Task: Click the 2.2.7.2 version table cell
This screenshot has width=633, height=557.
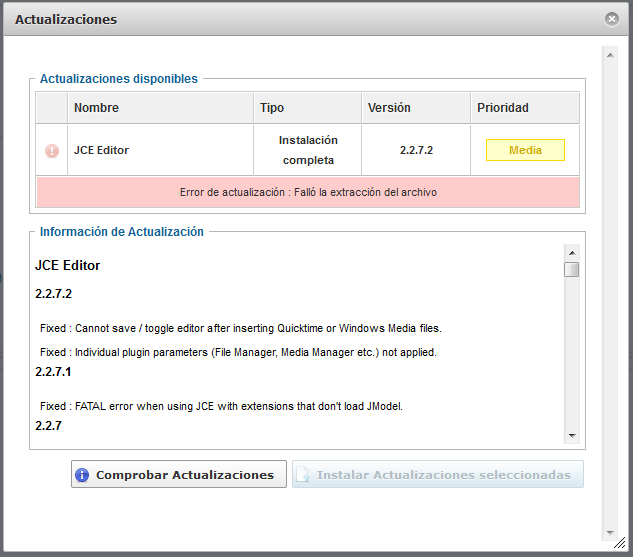Action: tap(416, 150)
